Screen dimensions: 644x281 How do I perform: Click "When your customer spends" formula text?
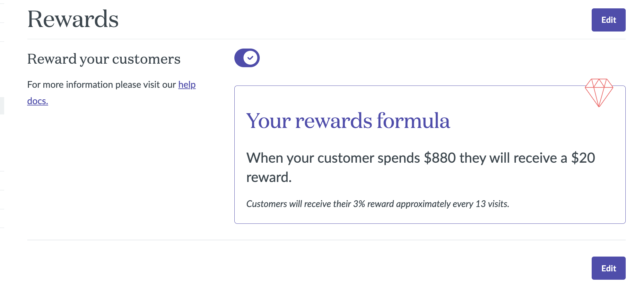(x=333, y=158)
